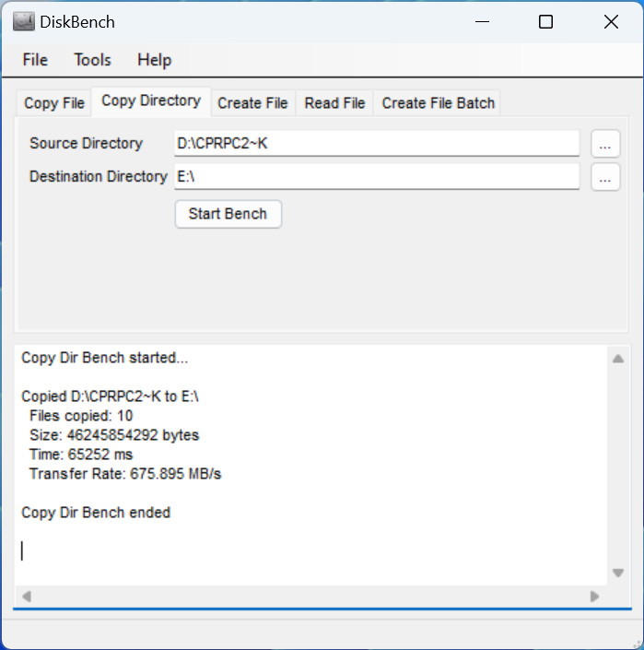Image resolution: width=644 pixels, height=650 pixels.
Task: Click the Source Directory path field
Action: 377,144
